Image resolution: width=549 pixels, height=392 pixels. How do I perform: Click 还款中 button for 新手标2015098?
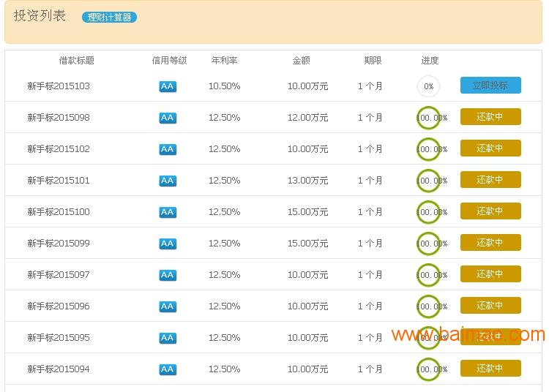click(490, 117)
